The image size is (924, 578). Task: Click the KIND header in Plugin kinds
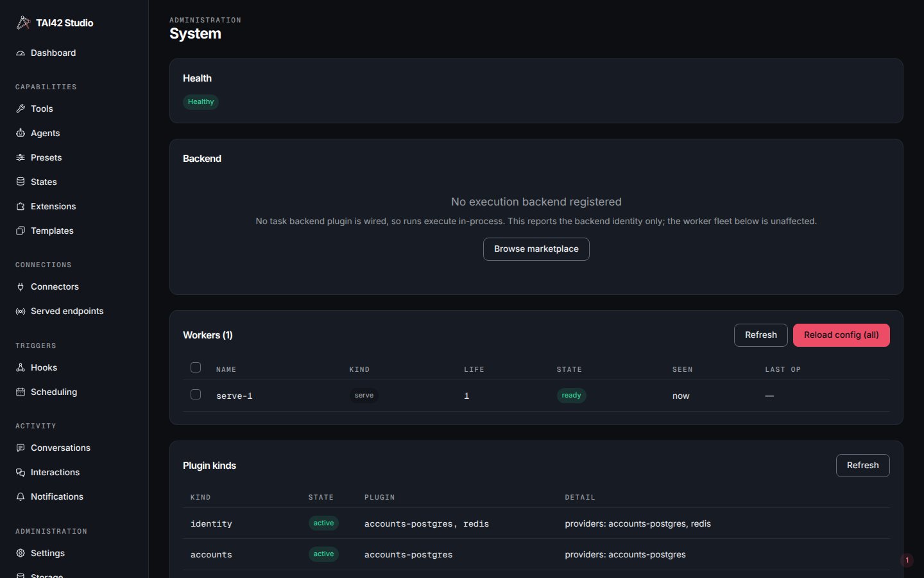coord(200,498)
